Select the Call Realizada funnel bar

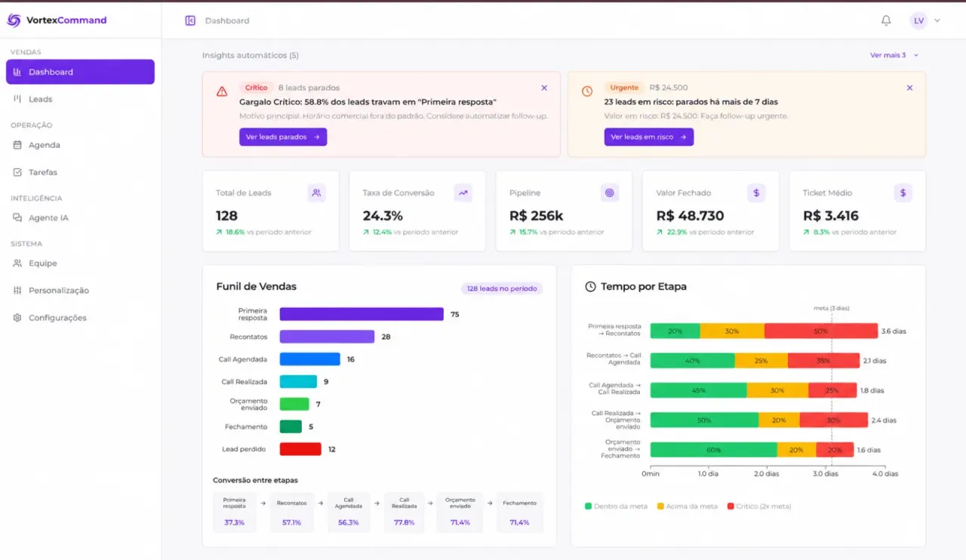pyautogui.click(x=298, y=382)
